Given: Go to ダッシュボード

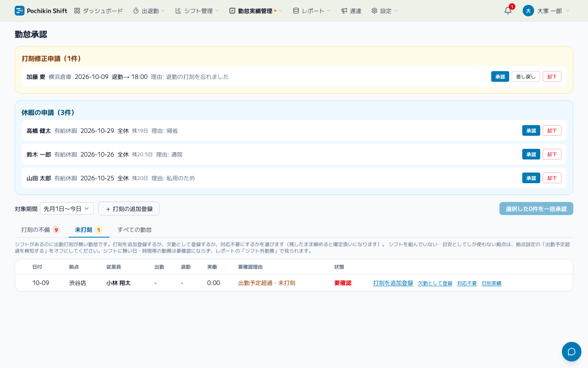Looking at the screenshot, I should [98, 11].
